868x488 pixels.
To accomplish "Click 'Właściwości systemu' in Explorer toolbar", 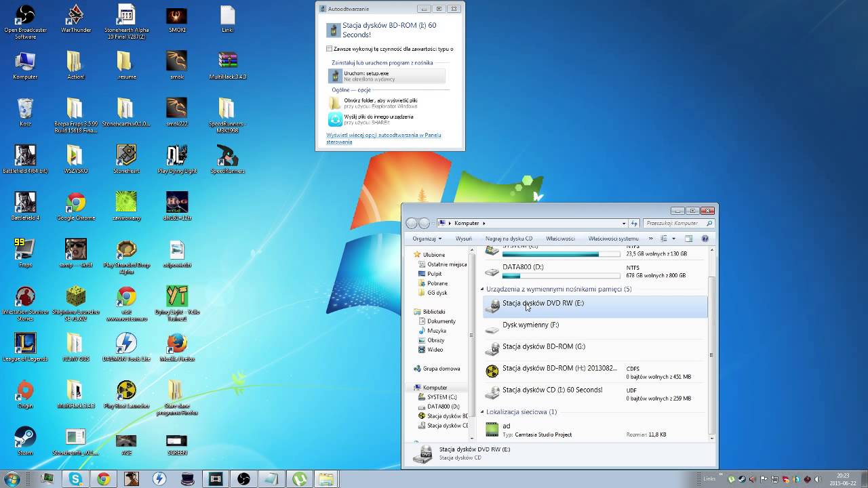I will tap(613, 239).
